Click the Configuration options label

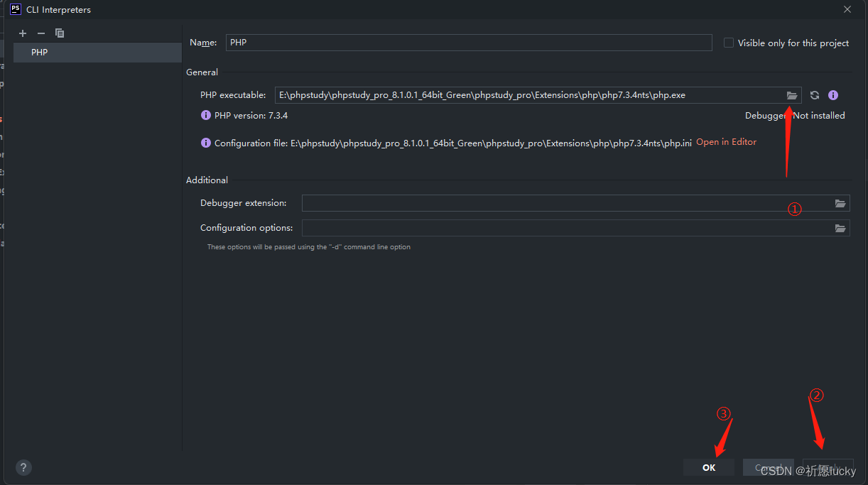(246, 228)
